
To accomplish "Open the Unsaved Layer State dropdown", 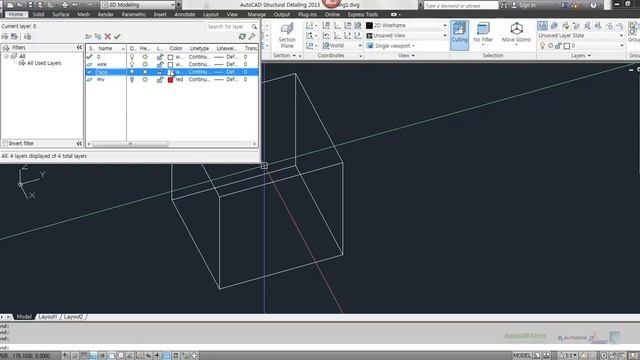I will click(621, 36).
